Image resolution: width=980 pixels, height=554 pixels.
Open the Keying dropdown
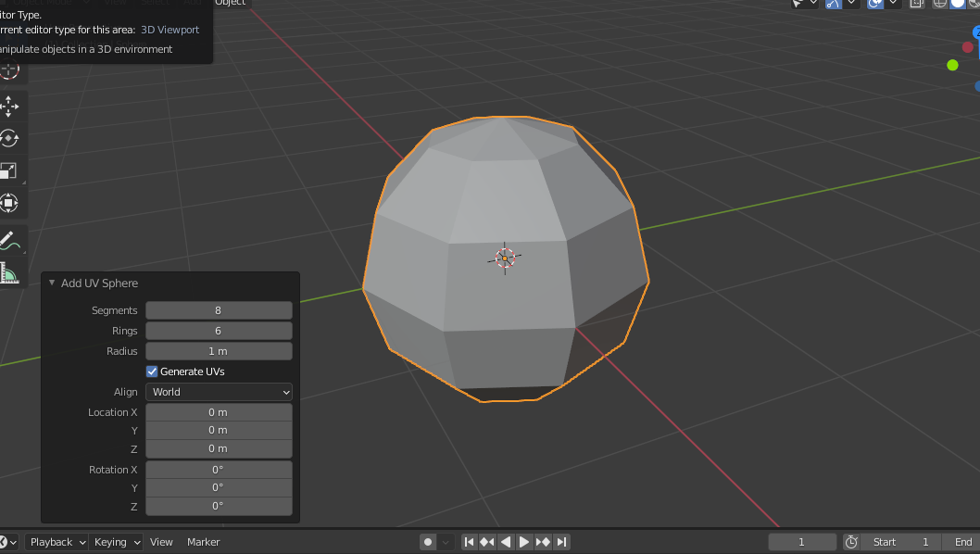pos(117,542)
